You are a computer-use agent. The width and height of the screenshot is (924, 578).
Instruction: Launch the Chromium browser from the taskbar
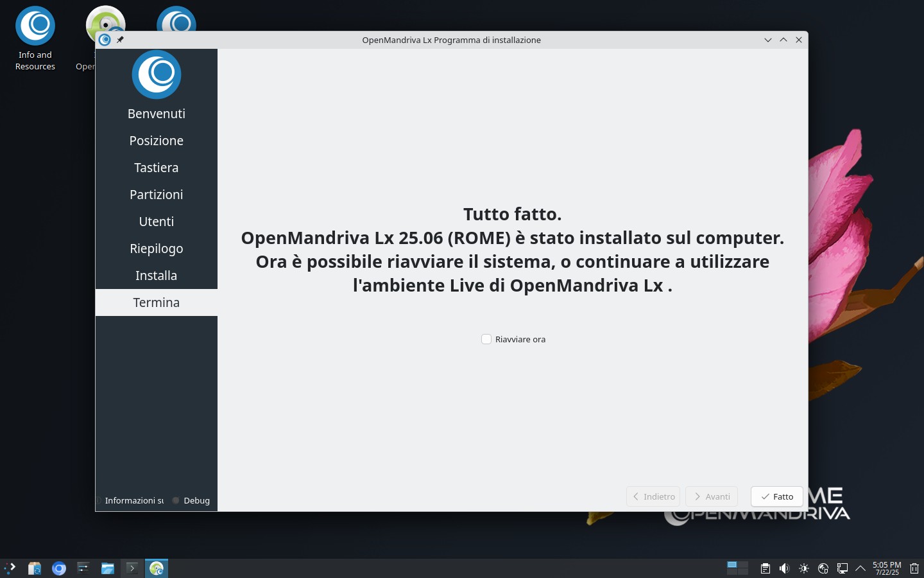[x=59, y=568]
